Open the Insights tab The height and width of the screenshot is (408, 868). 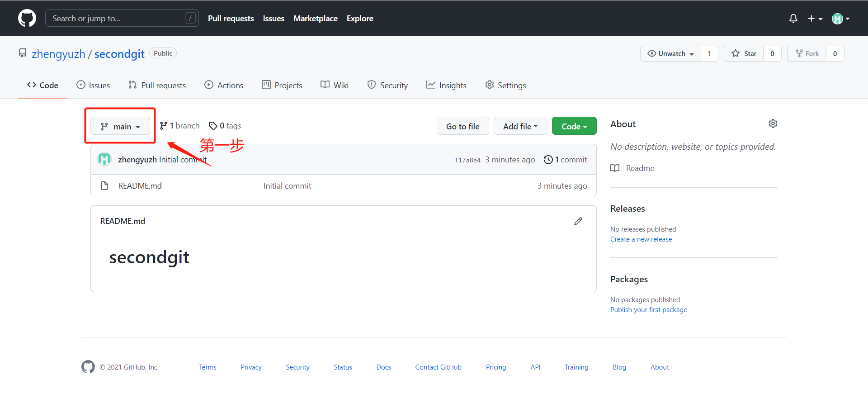[x=446, y=85]
